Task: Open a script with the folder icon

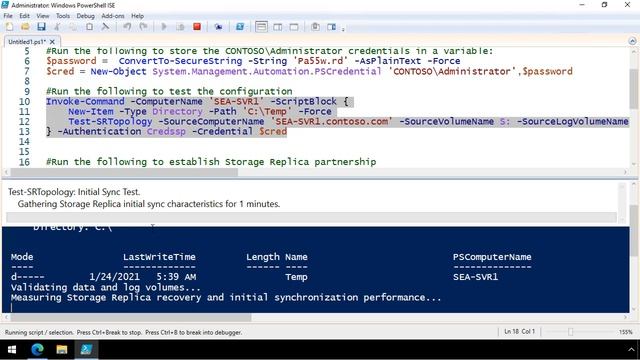Action: [25, 27]
